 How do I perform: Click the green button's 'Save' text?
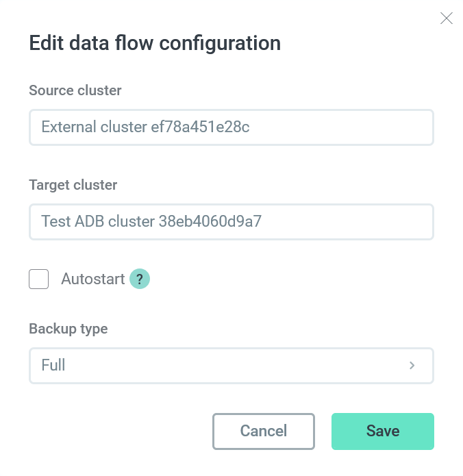pyautogui.click(x=382, y=431)
